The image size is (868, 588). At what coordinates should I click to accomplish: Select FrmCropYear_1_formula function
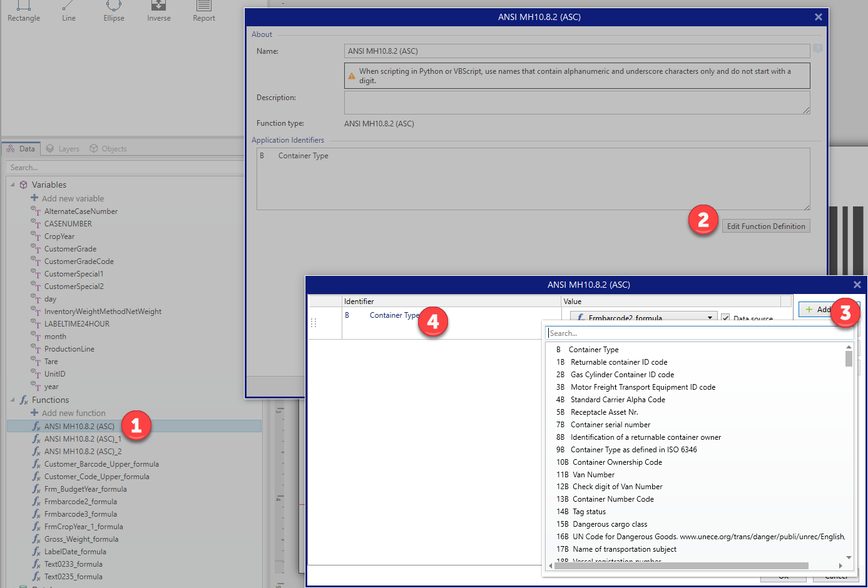[x=83, y=527]
